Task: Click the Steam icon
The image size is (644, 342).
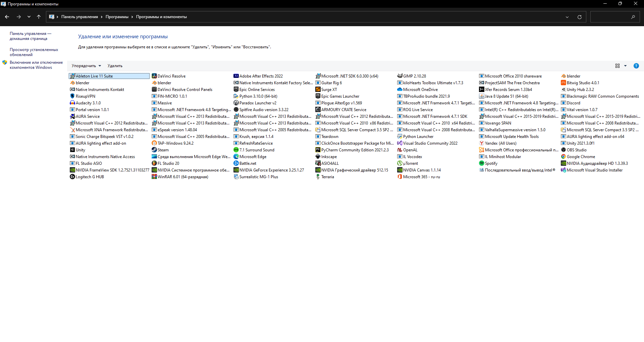Action: point(154,150)
